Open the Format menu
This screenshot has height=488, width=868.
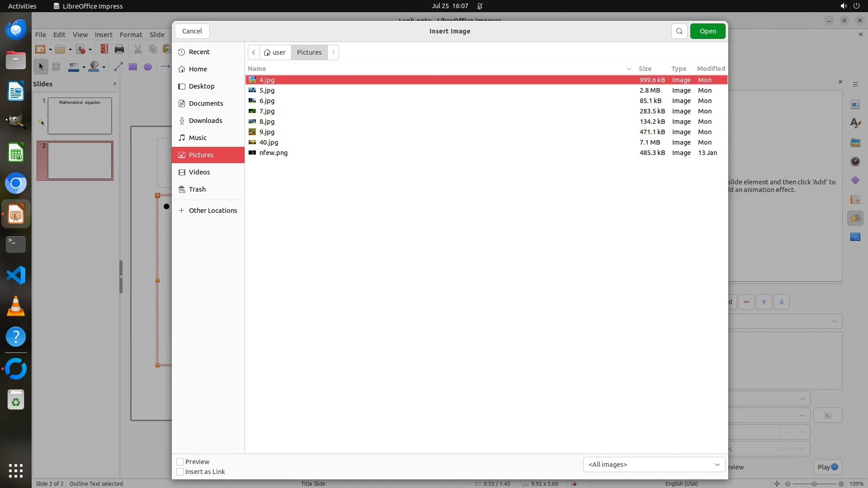[131, 35]
